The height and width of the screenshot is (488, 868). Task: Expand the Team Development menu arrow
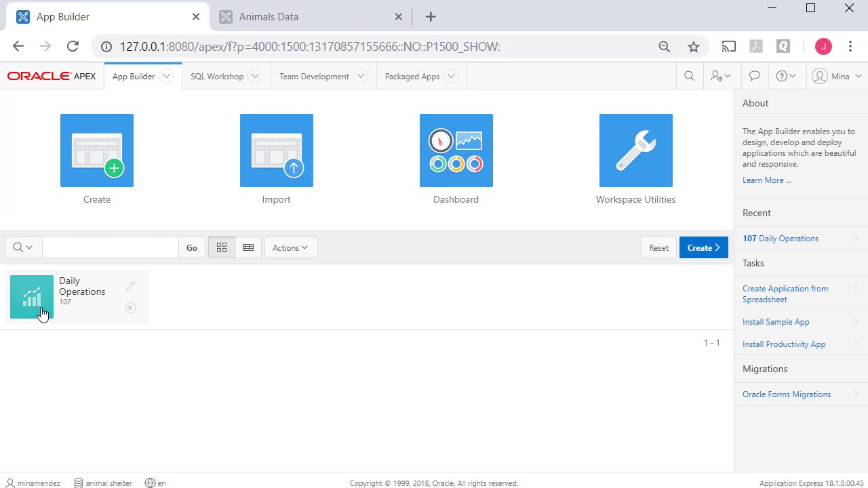tap(361, 76)
